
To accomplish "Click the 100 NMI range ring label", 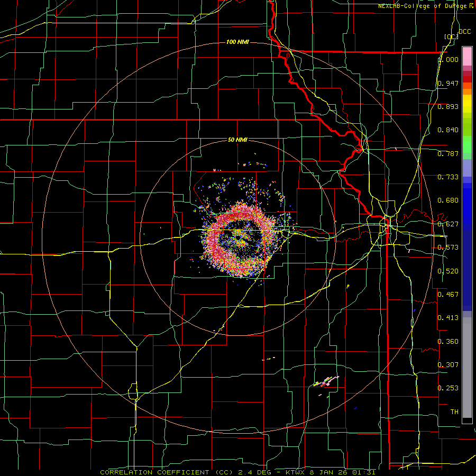I will click(237, 42).
